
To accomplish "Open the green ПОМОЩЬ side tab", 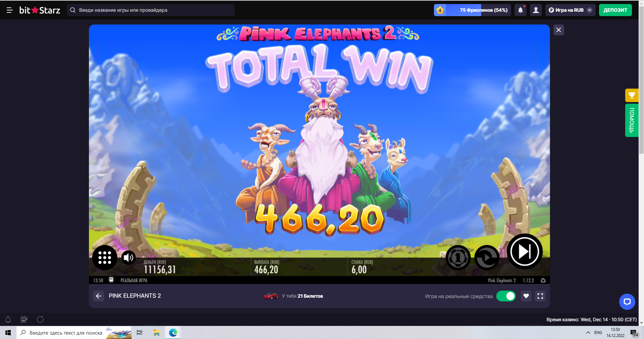I will (x=632, y=120).
